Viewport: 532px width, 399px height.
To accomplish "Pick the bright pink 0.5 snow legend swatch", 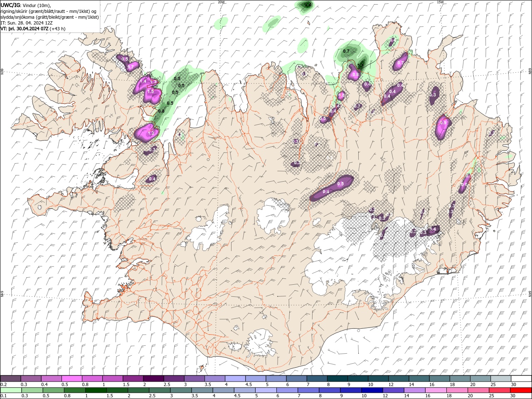I will coord(72,379).
